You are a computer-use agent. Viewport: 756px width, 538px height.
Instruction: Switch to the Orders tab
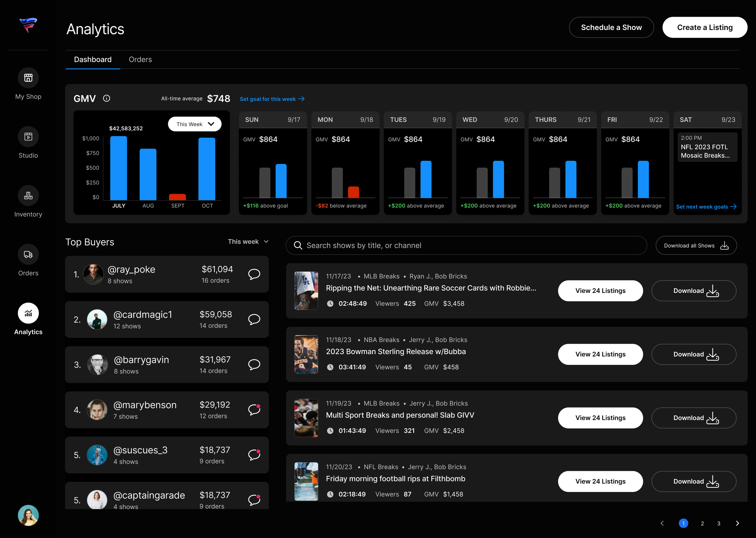coord(140,60)
